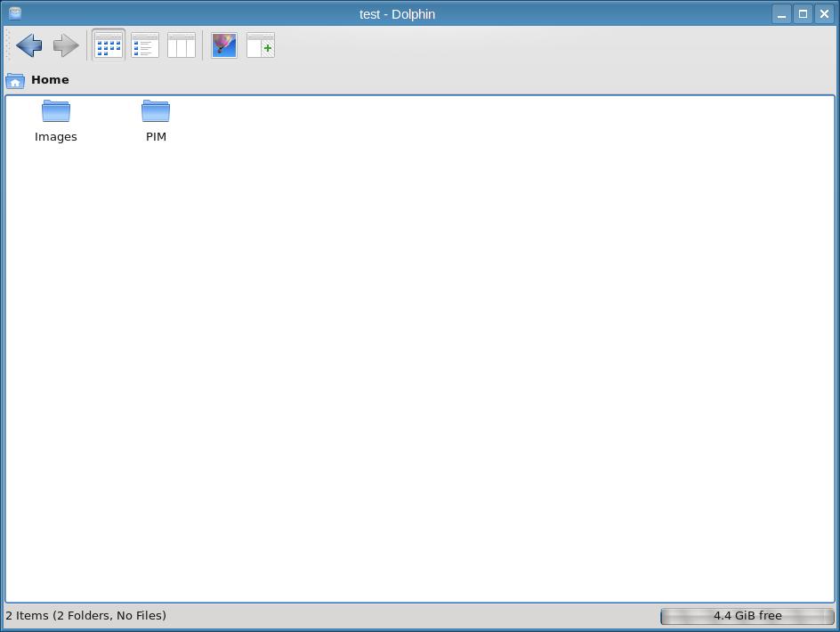Select the PIM folder icon

click(x=156, y=111)
